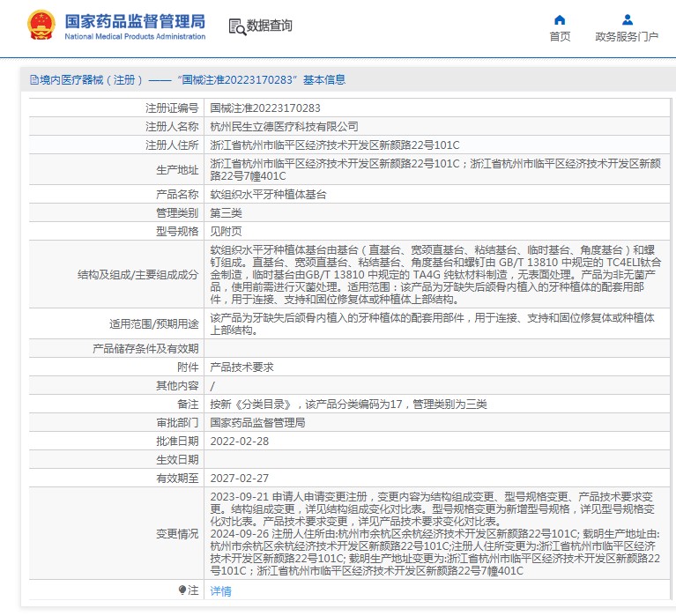Click the 备注 remark about 分类目录
Image resolution: width=676 pixels, height=616 pixels.
click(348, 404)
